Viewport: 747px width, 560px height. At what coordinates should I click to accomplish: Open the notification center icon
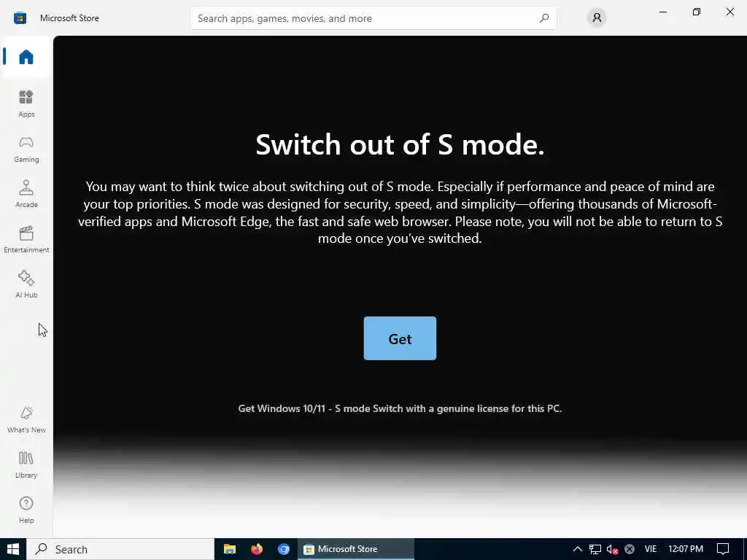[x=723, y=549]
